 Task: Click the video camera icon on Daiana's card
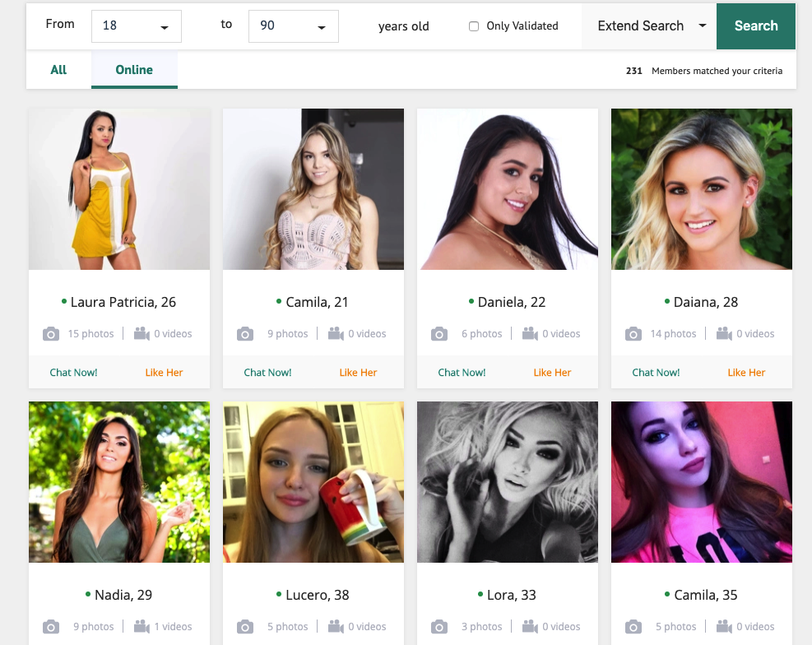[x=725, y=334]
